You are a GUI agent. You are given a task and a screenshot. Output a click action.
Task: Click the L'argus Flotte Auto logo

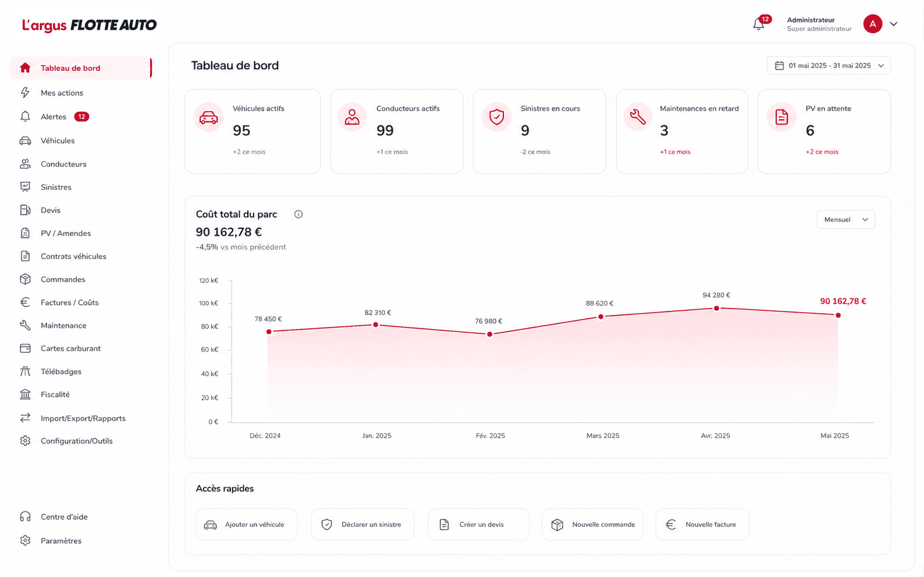point(89,25)
